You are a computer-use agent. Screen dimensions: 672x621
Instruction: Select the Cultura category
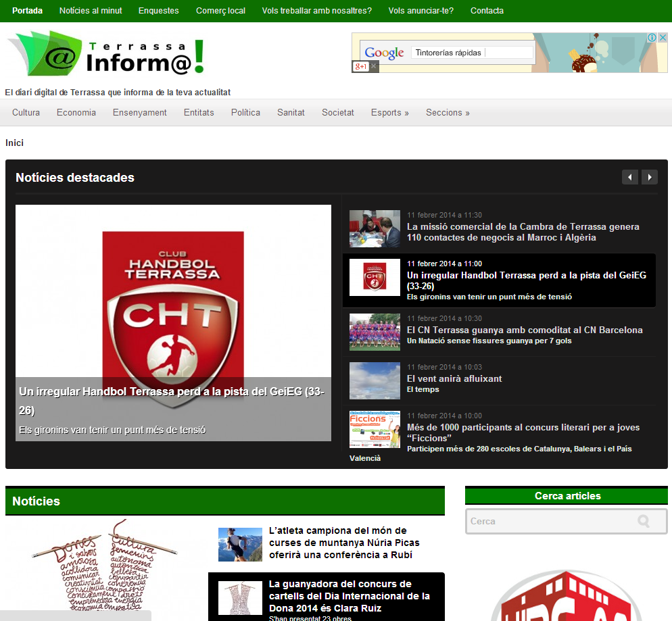pos(26,113)
